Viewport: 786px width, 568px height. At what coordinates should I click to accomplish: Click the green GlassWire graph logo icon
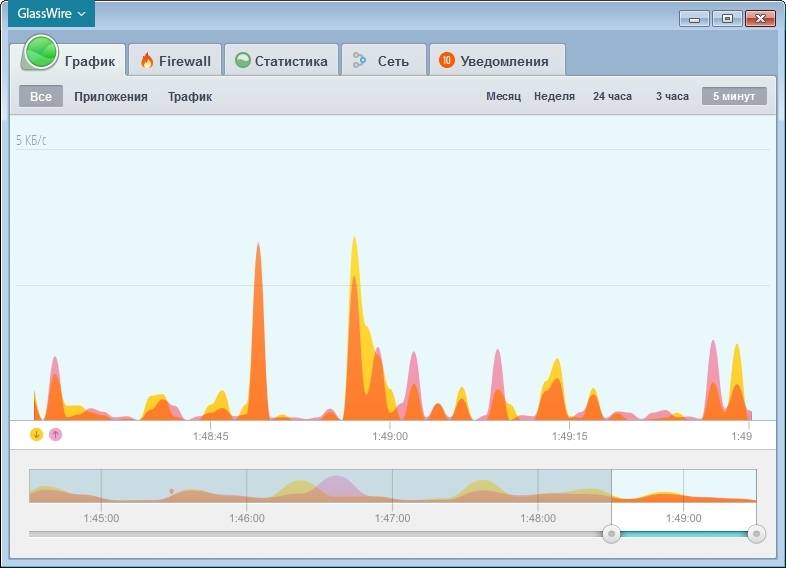click(41, 52)
